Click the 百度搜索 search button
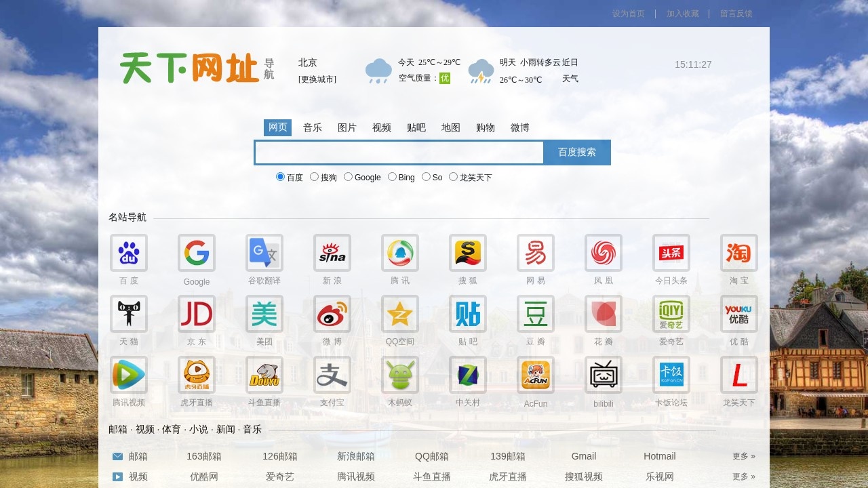868x488 pixels. click(577, 152)
